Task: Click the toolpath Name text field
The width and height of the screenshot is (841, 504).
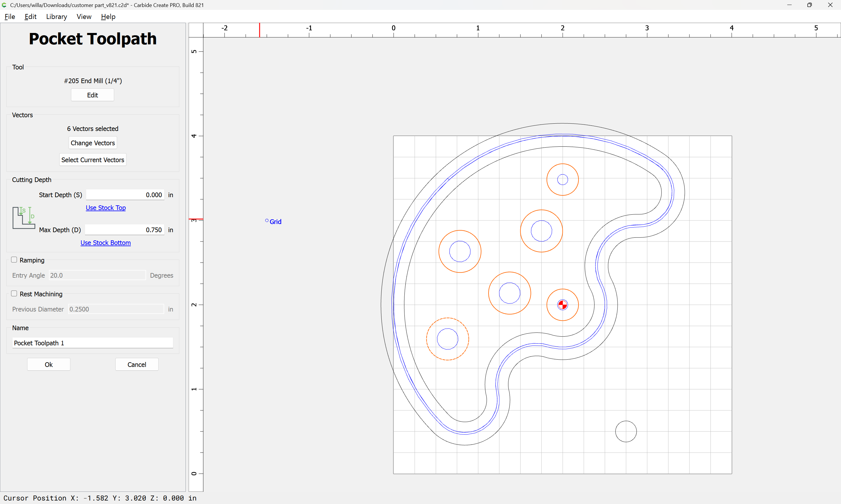Action: [x=93, y=343]
